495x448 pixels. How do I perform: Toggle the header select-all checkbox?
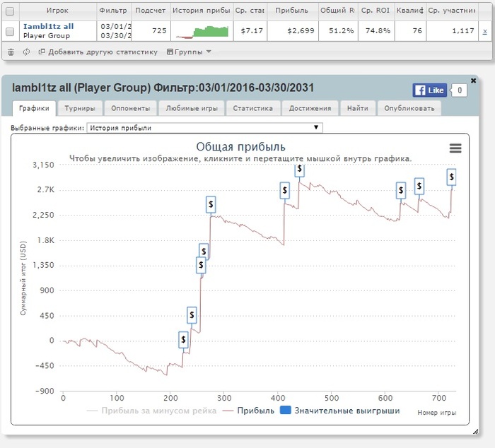pos(10,11)
